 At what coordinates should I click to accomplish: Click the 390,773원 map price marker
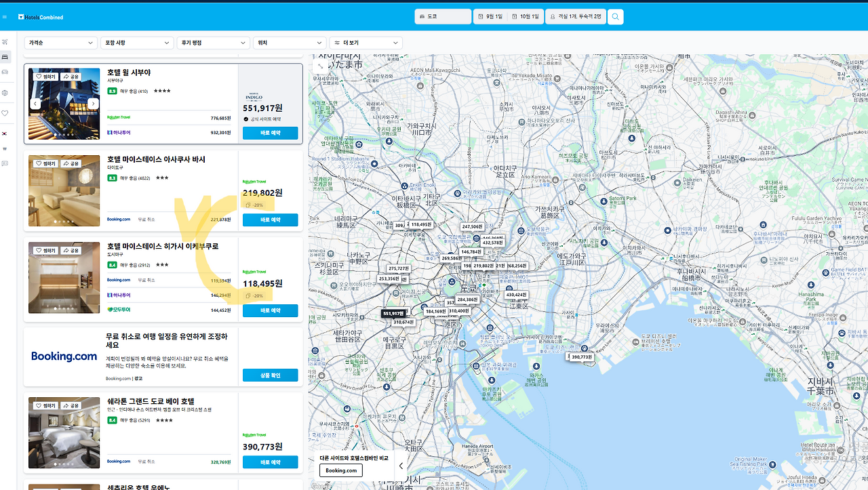[582, 356]
